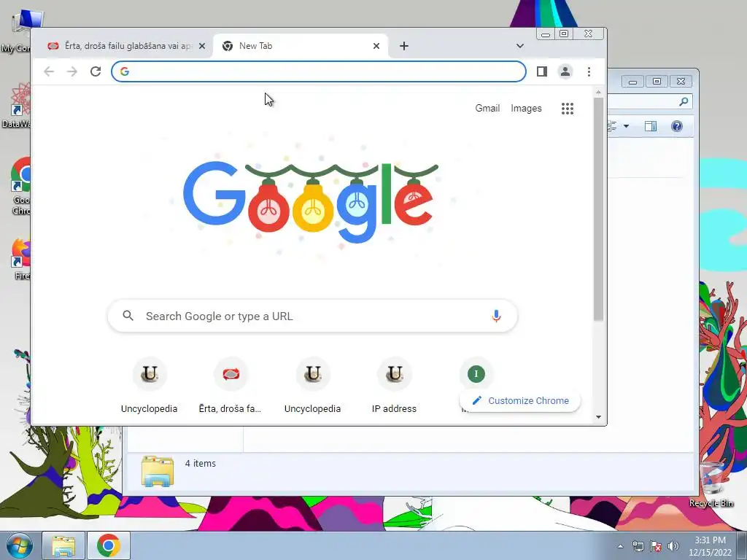This screenshot has height=560, width=747.
Task: Expand Chrome's tab search chevron
Action: pos(519,46)
